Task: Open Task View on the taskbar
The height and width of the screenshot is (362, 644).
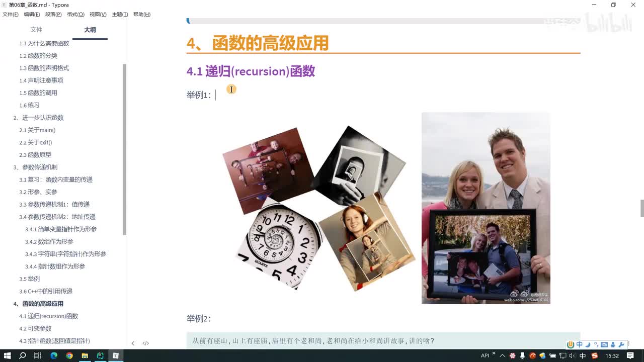Action: (x=37, y=355)
